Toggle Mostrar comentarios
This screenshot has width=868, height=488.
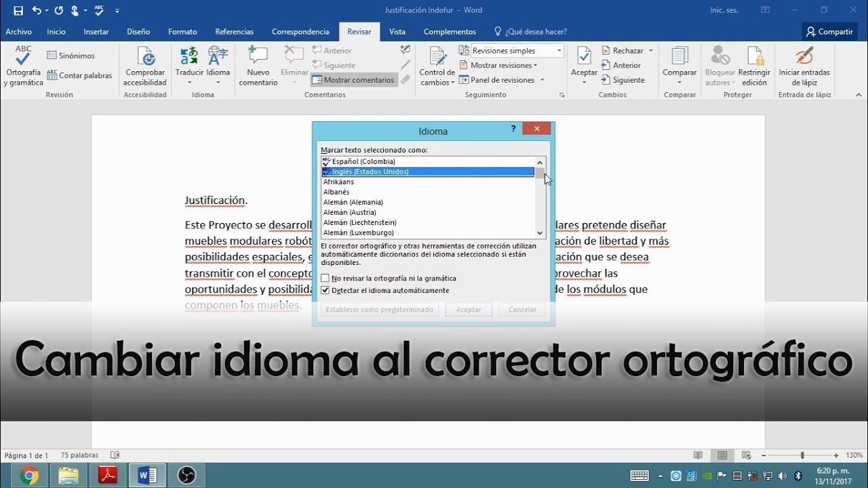point(353,80)
